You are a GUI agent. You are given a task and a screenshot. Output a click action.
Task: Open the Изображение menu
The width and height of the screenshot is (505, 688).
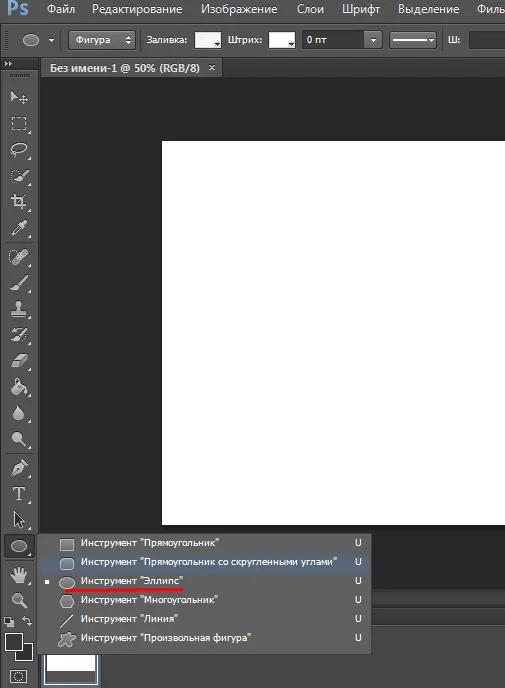(x=239, y=9)
